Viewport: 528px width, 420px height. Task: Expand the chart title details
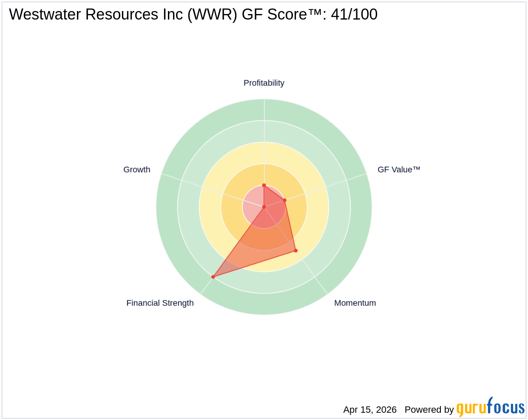pyautogui.click(x=193, y=14)
